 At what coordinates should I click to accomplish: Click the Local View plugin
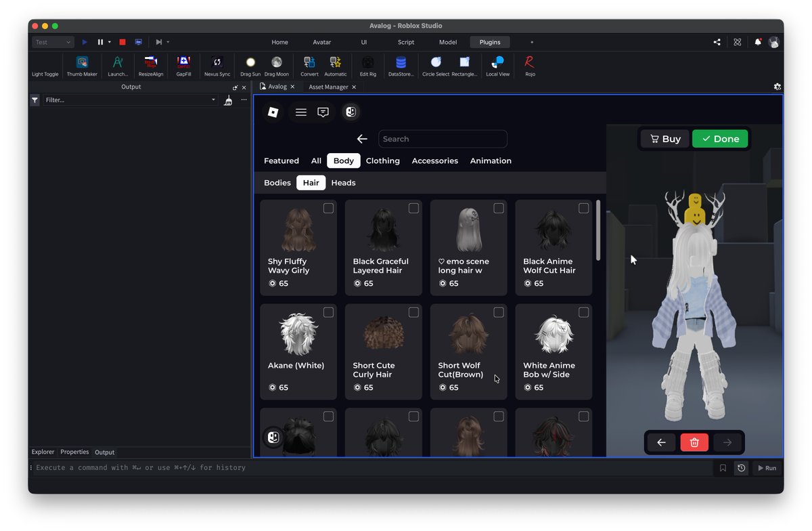tap(498, 66)
